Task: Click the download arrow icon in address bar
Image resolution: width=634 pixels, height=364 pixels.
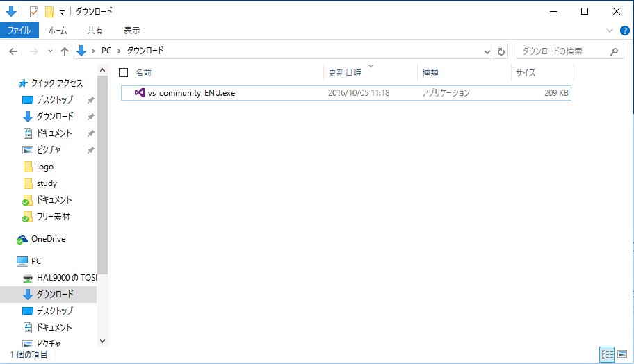Action: pyautogui.click(x=81, y=51)
